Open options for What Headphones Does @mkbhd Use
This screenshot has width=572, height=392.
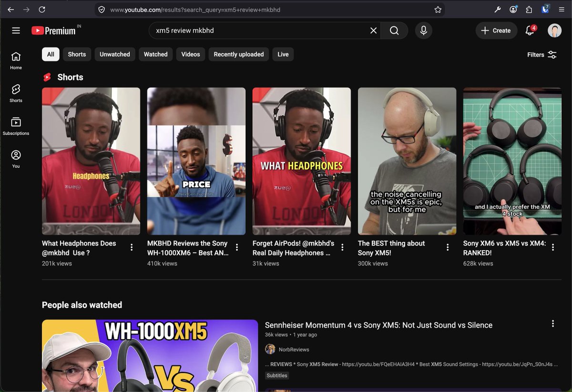pyautogui.click(x=132, y=247)
